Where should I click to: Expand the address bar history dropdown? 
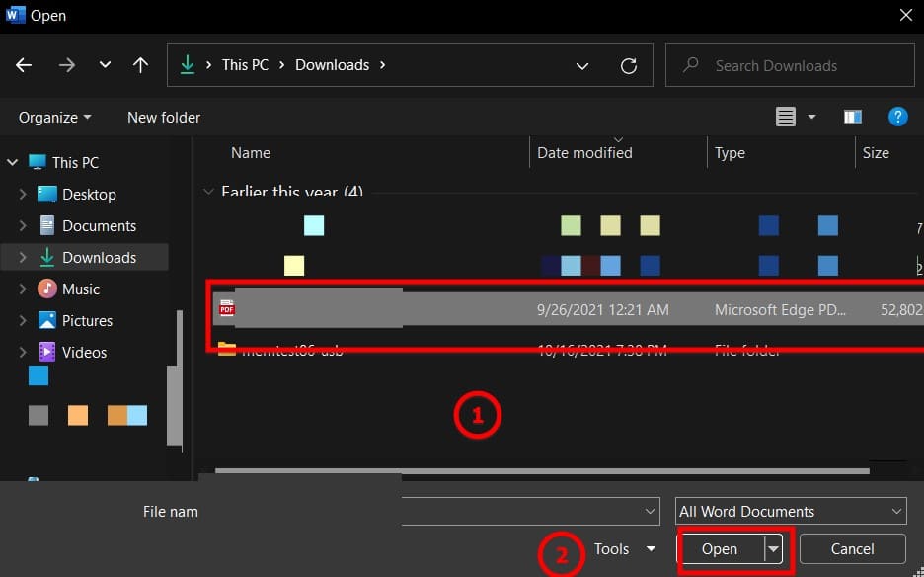click(x=582, y=66)
